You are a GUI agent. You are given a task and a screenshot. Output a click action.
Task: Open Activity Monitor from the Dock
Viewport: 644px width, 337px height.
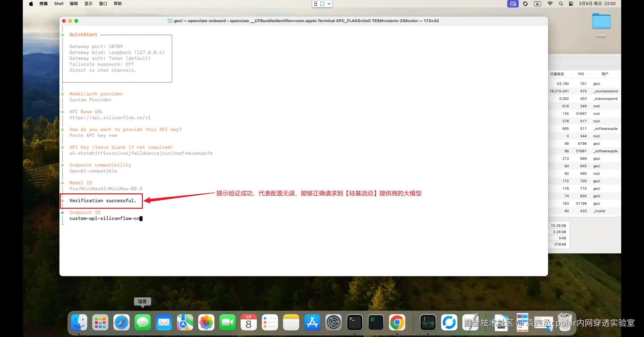428,323
